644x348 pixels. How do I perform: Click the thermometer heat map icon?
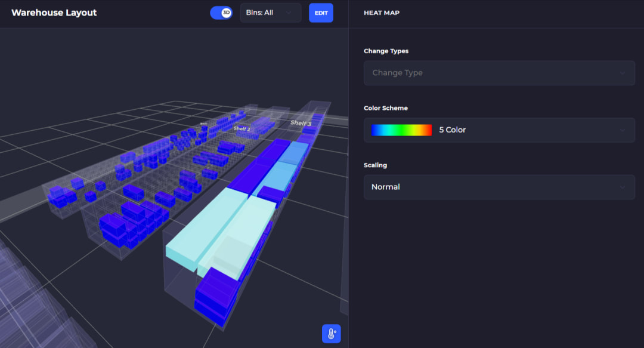click(x=332, y=334)
